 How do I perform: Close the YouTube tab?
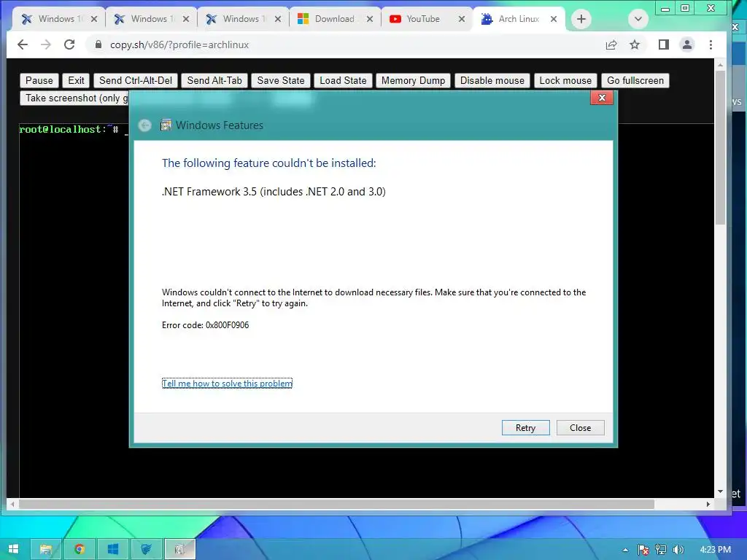(461, 19)
